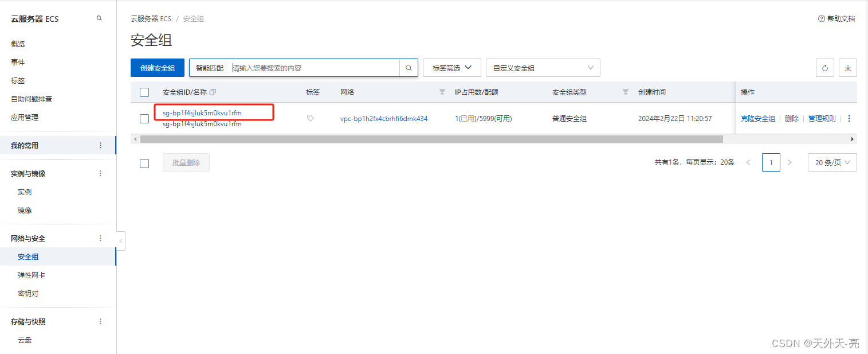Viewport: 868px width, 354px height.
Task: Select checkbox for sg-bp1f4sjluk5m0kvu1rfm row
Action: point(144,119)
